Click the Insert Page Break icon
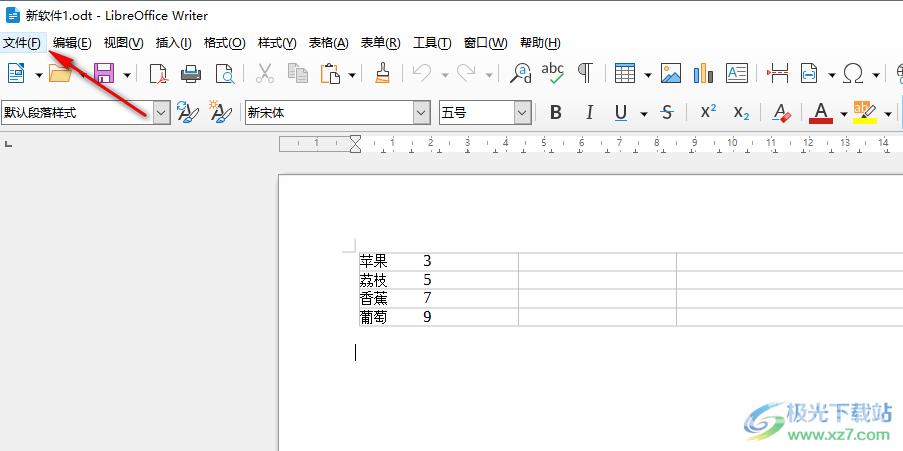Viewport: 903px width, 451px height. [777, 74]
